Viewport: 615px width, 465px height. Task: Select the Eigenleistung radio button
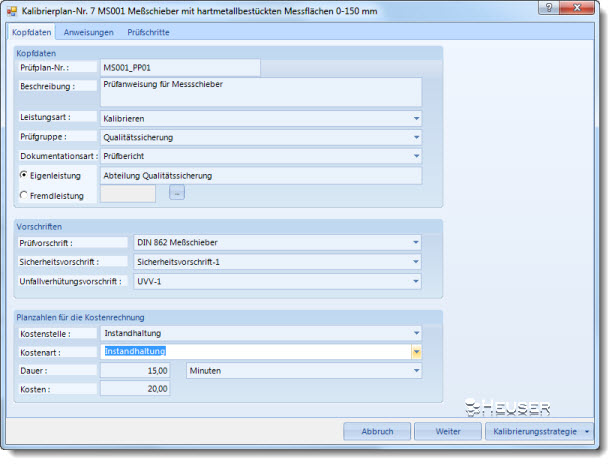tap(25, 175)
